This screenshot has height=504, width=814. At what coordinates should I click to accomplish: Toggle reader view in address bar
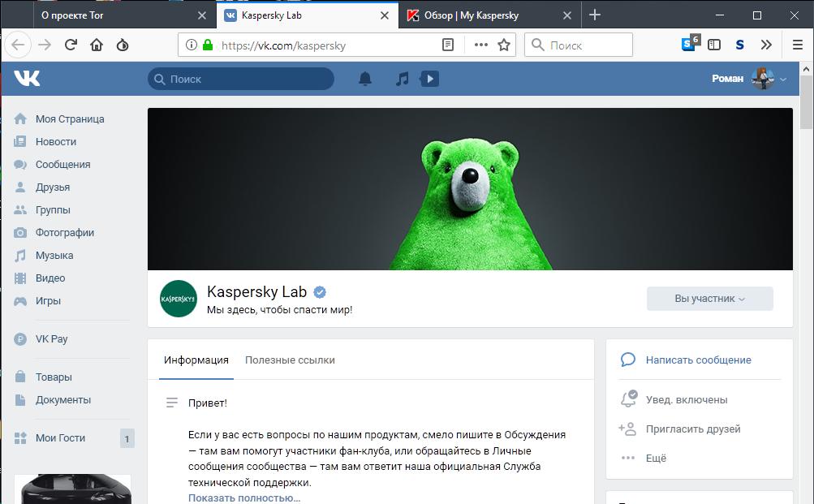pyautogui.click(x=448, y=45)
